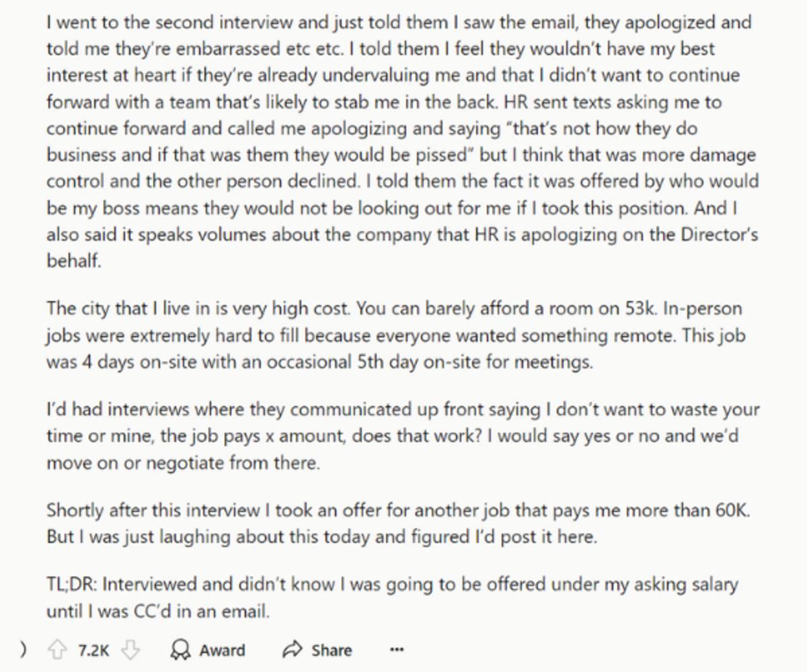
Task: Click the paragraph starting "The city that I live in"
Action: (x=397, y=335)
